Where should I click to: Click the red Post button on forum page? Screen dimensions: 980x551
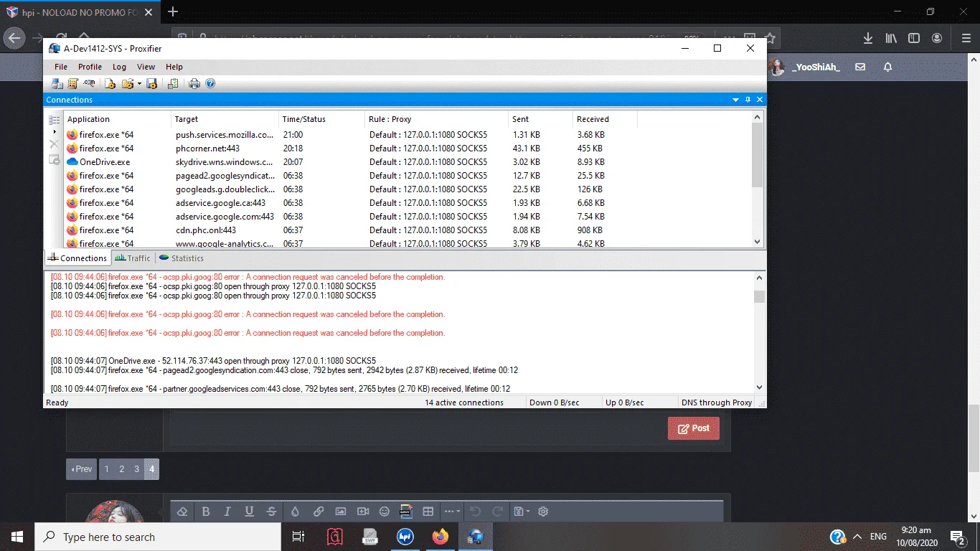coord(694,428)
